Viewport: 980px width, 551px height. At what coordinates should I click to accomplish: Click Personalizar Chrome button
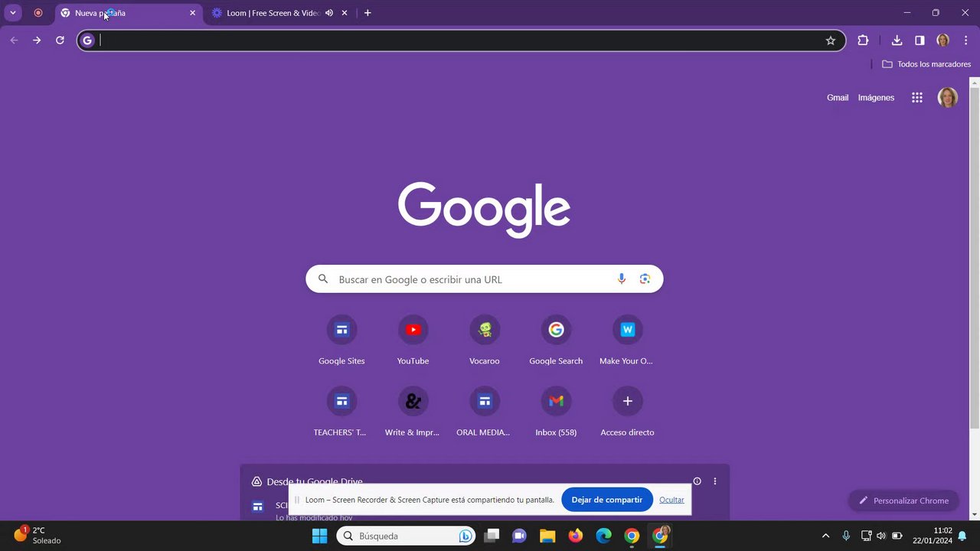point(903,500)
